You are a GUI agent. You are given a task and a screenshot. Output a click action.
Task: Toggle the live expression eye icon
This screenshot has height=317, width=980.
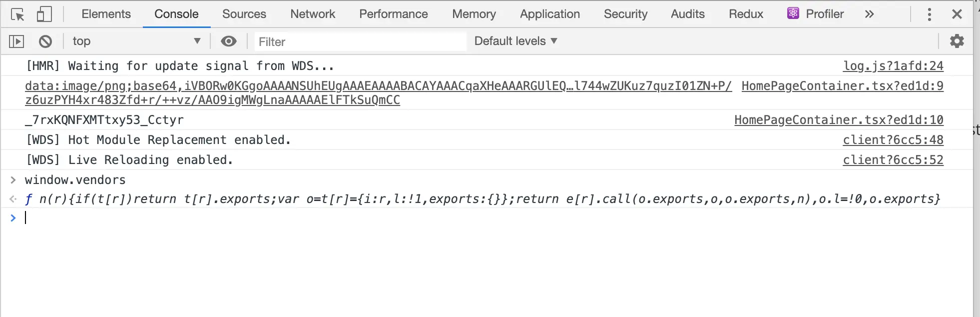coord(229,41)
